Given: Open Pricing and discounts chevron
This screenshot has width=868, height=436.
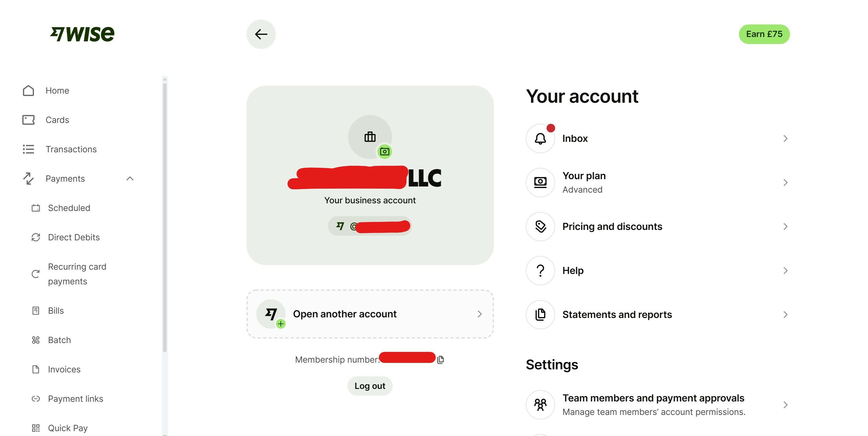Looking at the screenshot, I should (x=785, y=227).
